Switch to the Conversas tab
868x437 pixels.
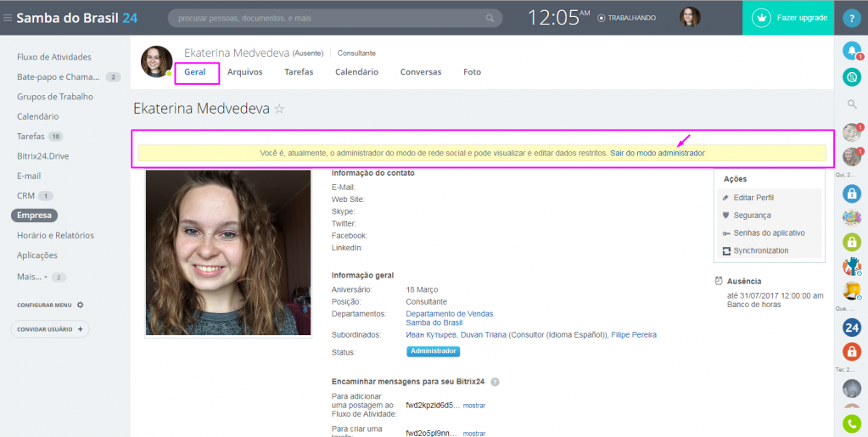421,72
